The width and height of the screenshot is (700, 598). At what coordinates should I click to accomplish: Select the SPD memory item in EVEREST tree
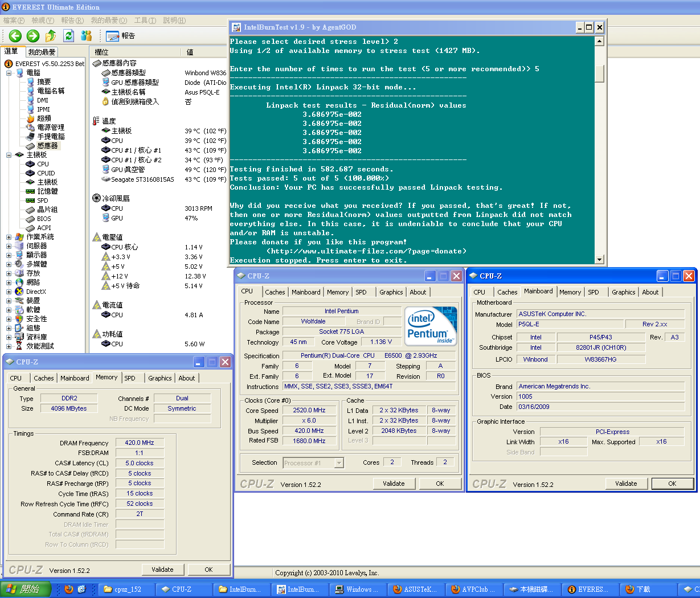(x=38, y=200)
